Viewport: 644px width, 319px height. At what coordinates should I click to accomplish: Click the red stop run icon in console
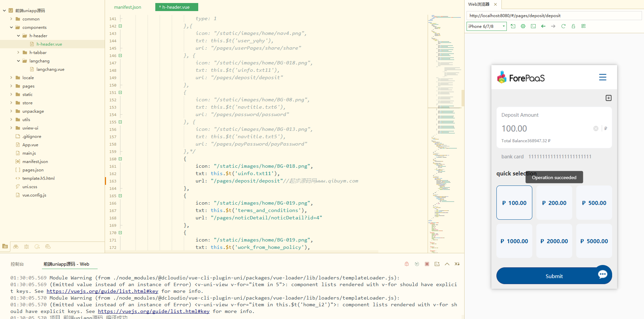point(427,264)
